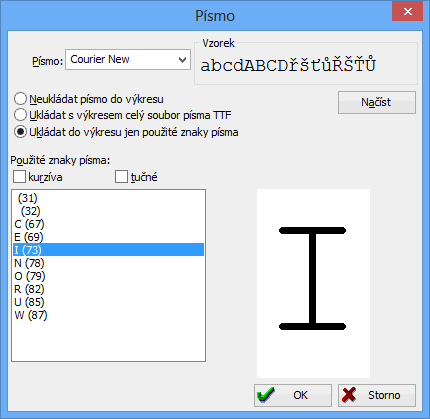
Task: Select 'Ukládat s výkresem celý soubor písma TTF'
Action: click(x=20, y=115)
